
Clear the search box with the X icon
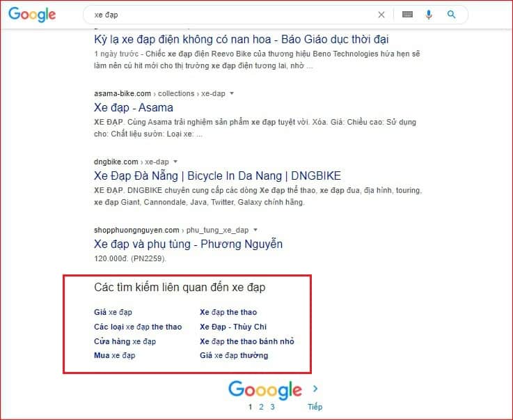click(x=381, y=15)
